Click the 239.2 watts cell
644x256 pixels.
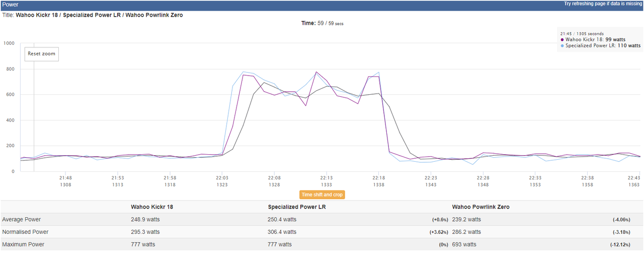click(x=466, y=219)
